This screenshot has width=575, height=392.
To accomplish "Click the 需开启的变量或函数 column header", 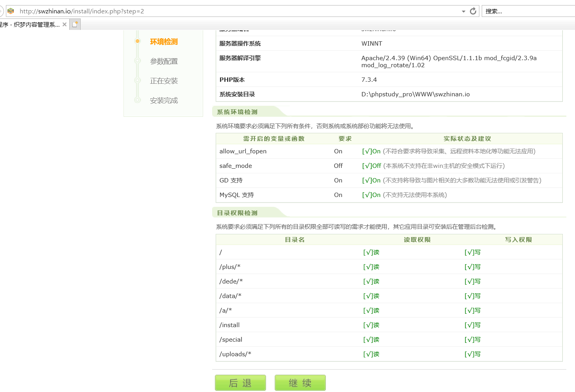I will pos(274,139).
